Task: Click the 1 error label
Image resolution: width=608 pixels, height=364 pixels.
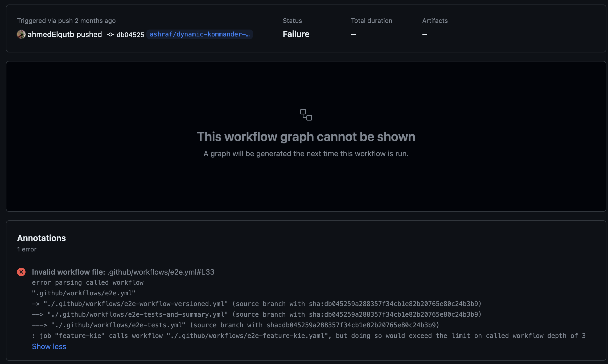Action: (27, 249)
